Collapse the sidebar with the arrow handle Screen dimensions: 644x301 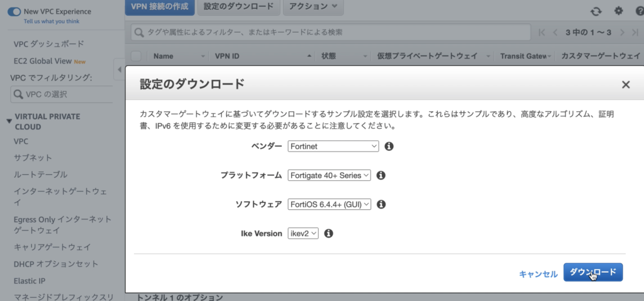(119, 69)
